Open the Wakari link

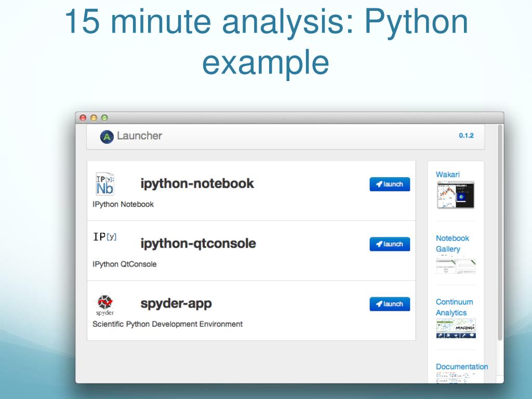coord(447,175)
